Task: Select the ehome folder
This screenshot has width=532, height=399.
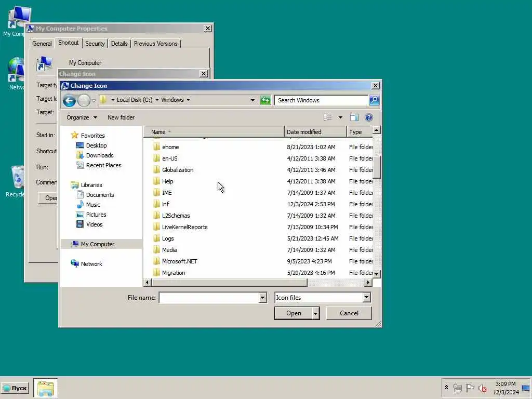Action: click(x=170, y=147)
